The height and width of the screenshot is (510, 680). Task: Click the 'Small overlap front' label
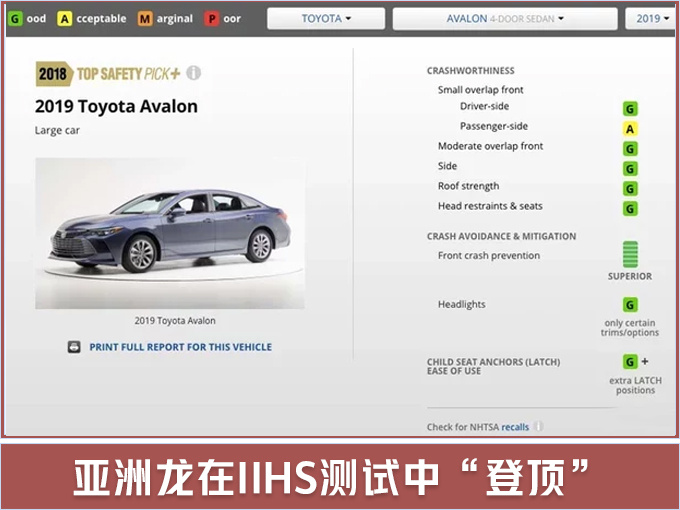point(481,90)
